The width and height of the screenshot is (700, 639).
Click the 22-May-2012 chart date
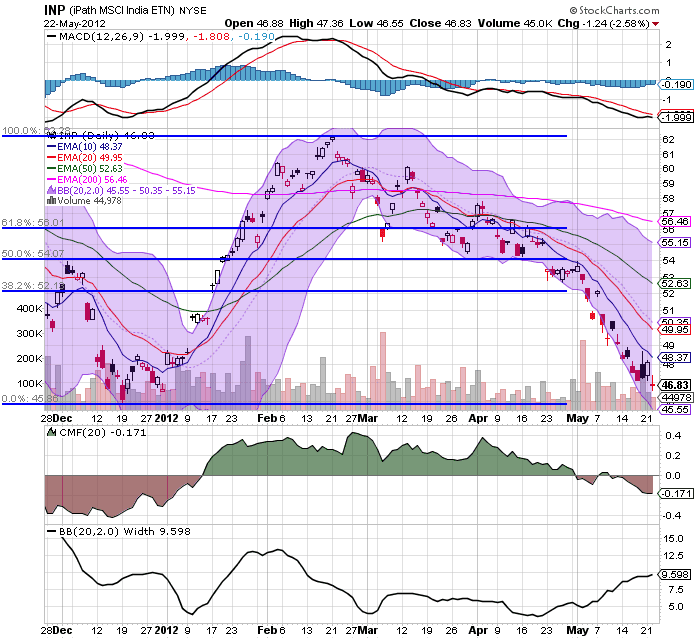point(75,23)
